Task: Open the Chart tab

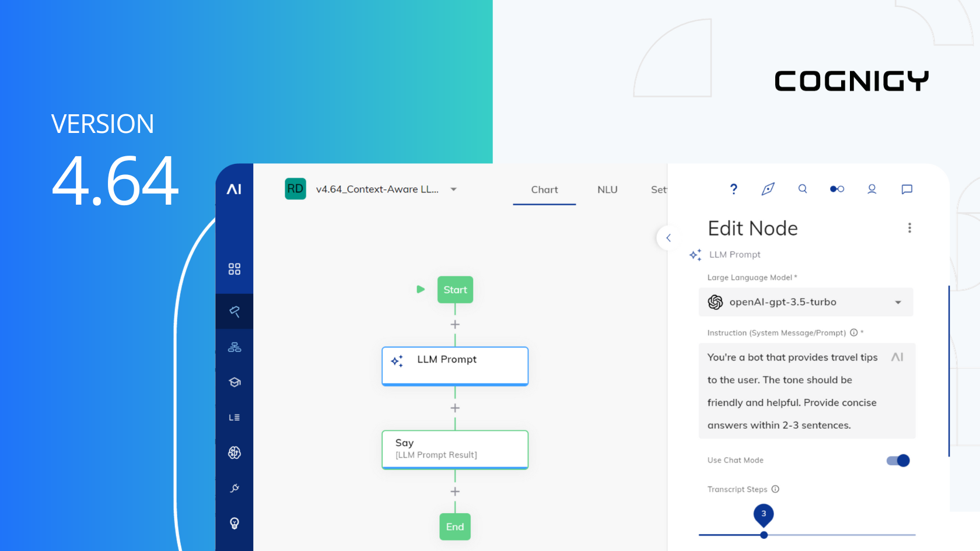Action: coord(544,189)
